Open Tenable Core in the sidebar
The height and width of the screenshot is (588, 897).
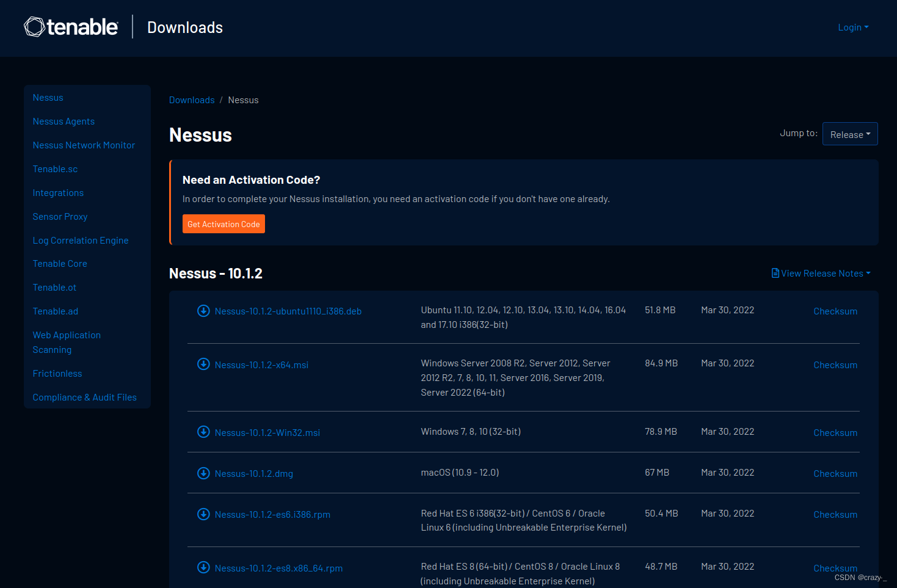click(x=60, y=264)
